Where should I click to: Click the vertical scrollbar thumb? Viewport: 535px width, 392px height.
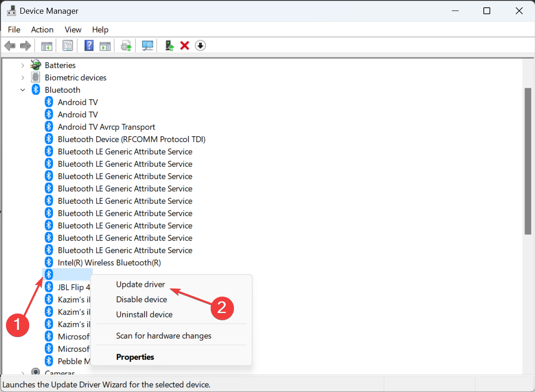point(528,161)
